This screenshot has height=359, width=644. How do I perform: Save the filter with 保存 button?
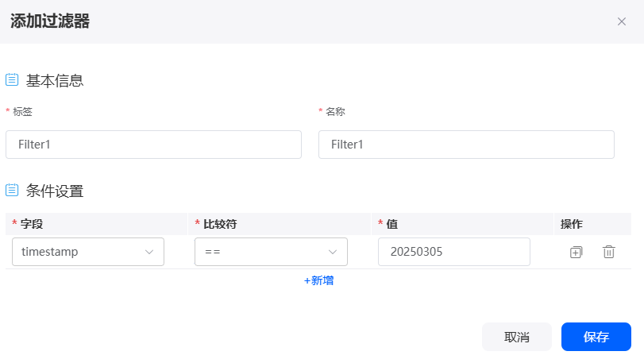pos(596,337)
